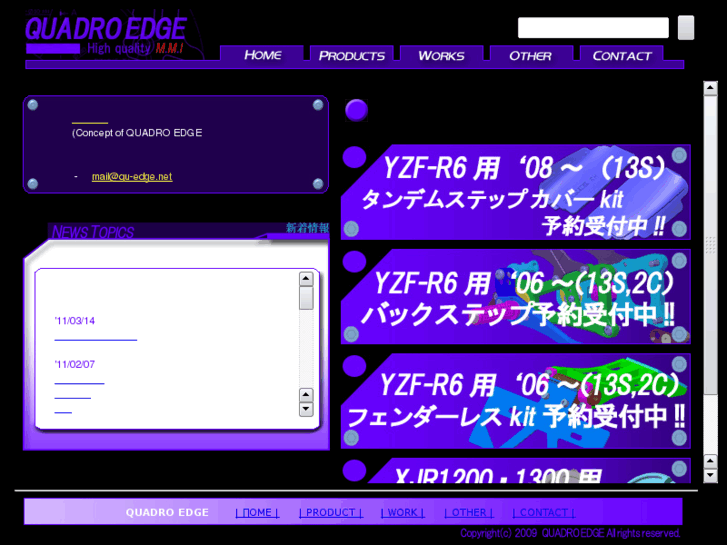Follow the footer WORK link
The height and width of the screenshot is (545, 727).
click(402, 513)
